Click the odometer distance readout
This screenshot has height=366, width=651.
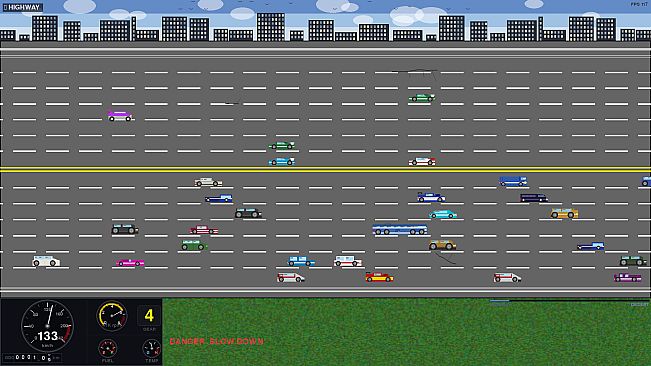coord(32,357)
